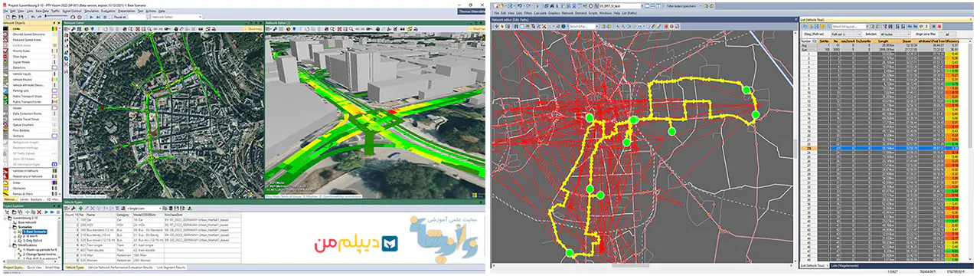Open the All routes selection dropdown
Viewport: 980px width, 276px height.
click(x=895, y=34)
